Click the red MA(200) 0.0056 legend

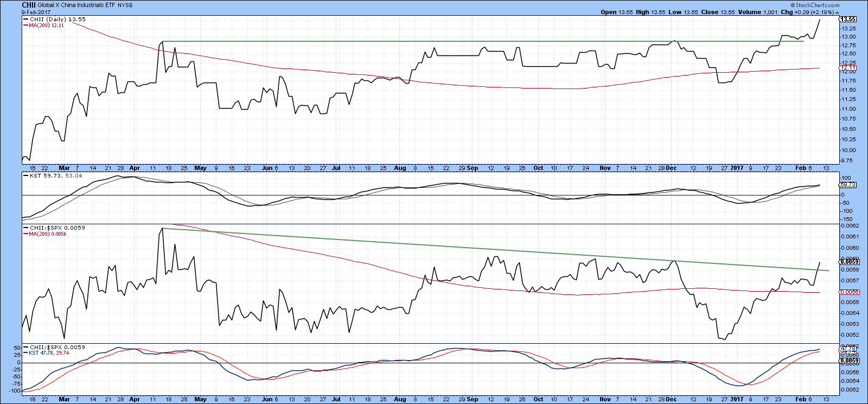tap(47, 234)
